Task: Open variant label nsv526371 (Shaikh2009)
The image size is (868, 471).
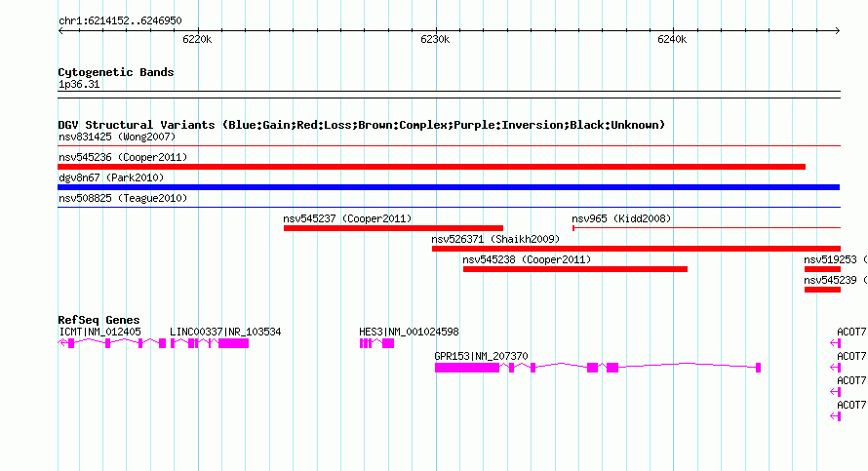Action: pyautogui.click(x=495, y=239)
